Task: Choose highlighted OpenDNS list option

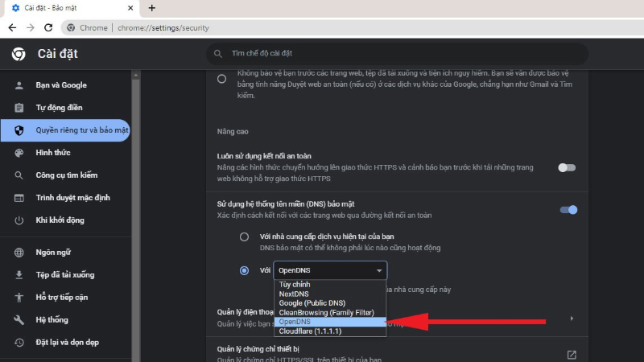Action: click(330, 322)
